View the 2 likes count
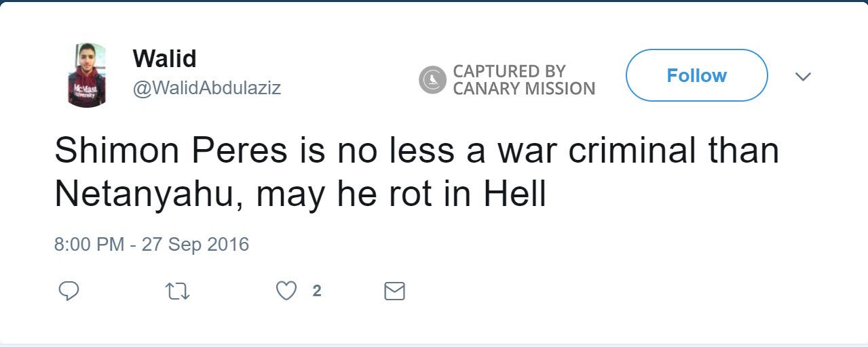The height and width of the screenshot is (347, 868). [x=317, y=291]
